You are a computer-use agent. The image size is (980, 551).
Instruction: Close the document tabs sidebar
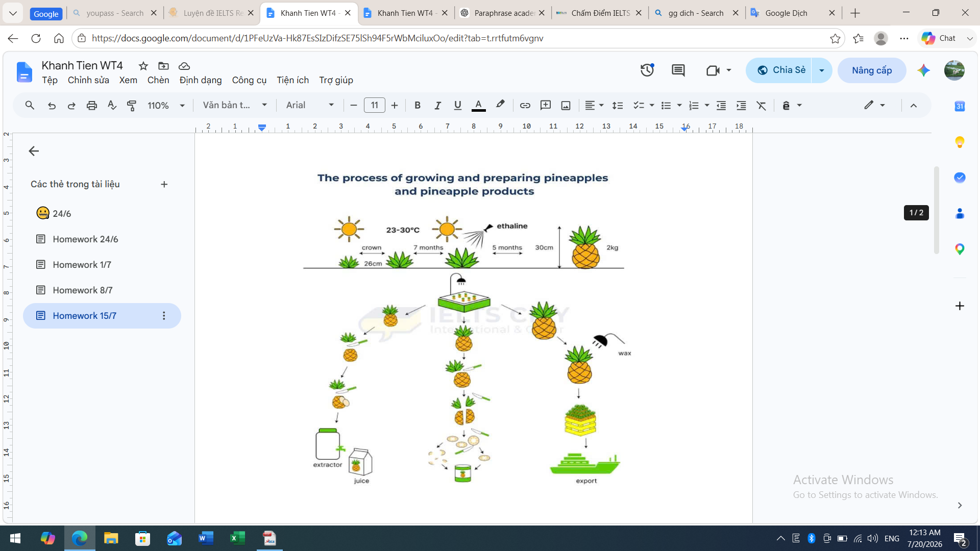(x=34, y=151)
